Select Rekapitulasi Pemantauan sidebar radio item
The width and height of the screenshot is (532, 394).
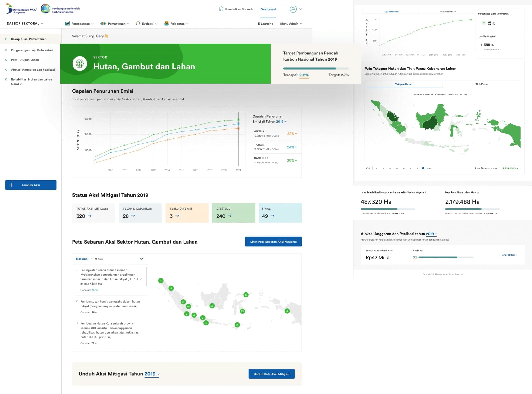tap(6, 39)
